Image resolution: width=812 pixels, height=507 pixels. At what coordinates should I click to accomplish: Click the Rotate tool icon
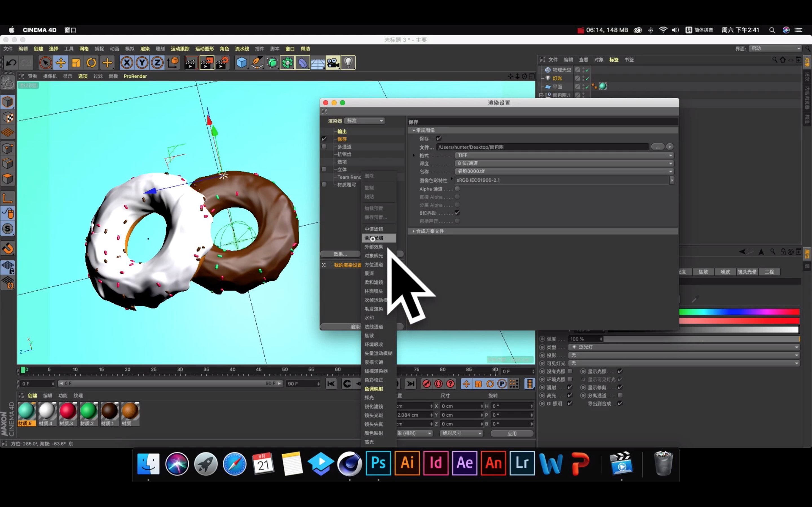pyautogui.click(x=91, y=63)
